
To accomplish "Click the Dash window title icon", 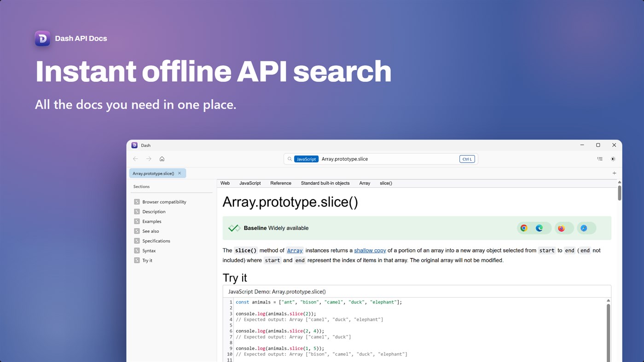I will [134, 145].
